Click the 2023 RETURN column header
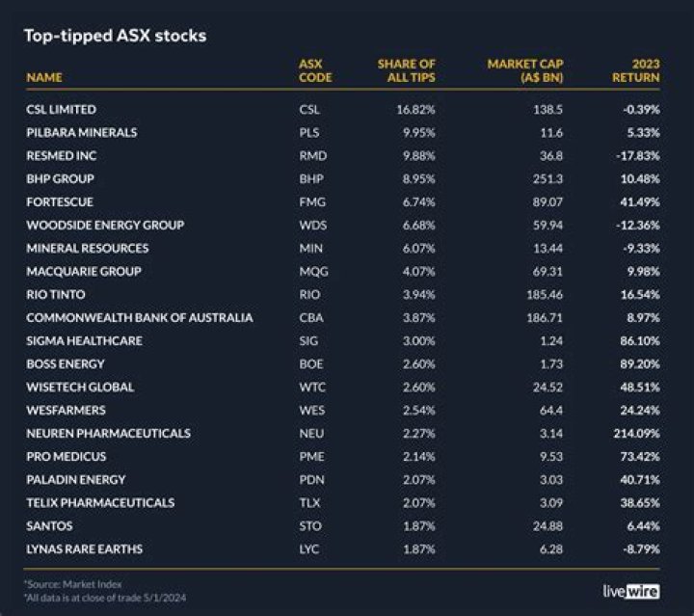This screenshot has width=694, height=616. tap(639, 70)
